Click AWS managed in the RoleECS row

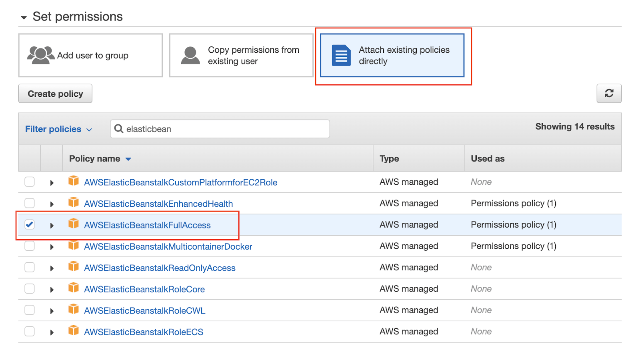(x=409, y=332)
